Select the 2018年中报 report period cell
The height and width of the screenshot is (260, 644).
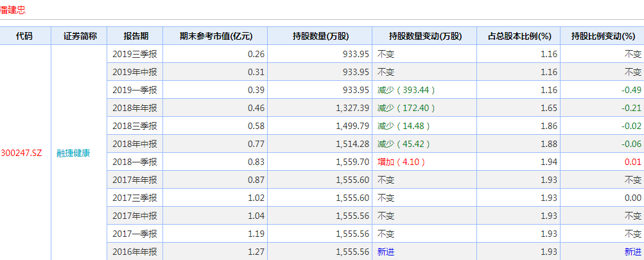pyautogui.click(x=135, y=144)
